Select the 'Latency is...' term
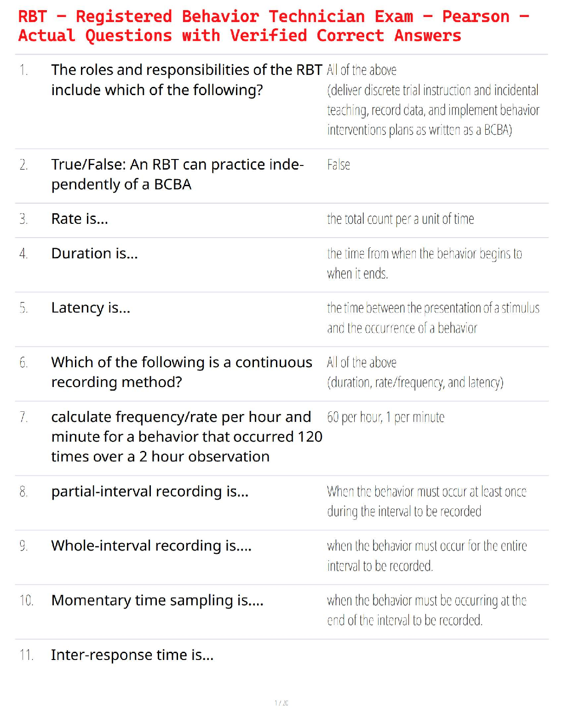 91,307
